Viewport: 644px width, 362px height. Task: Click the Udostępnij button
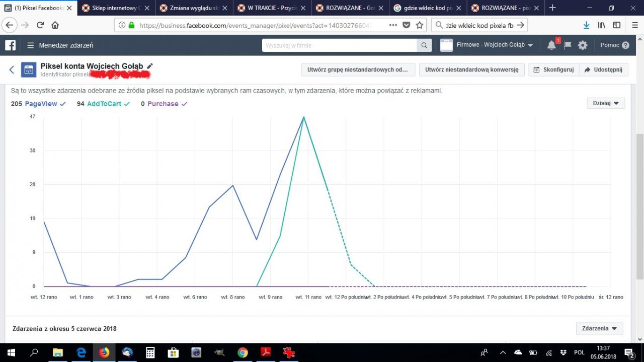604,70
